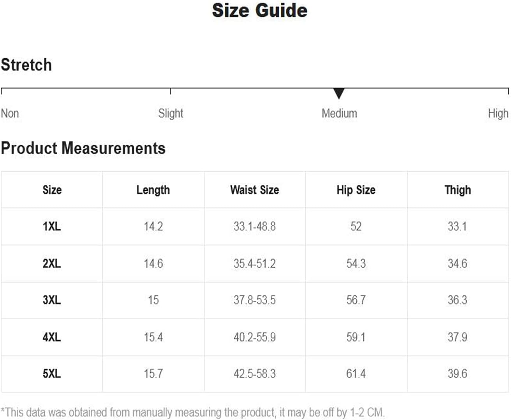Click the 5XL size row label
The width and height of the screenshot is (511, 420).
52,374
